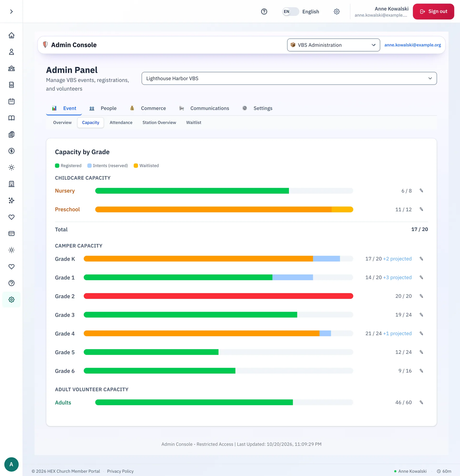Edit Grade 2 capacity with pencil icon
This screenshot has height=476, width=460.
pos(421,296)
